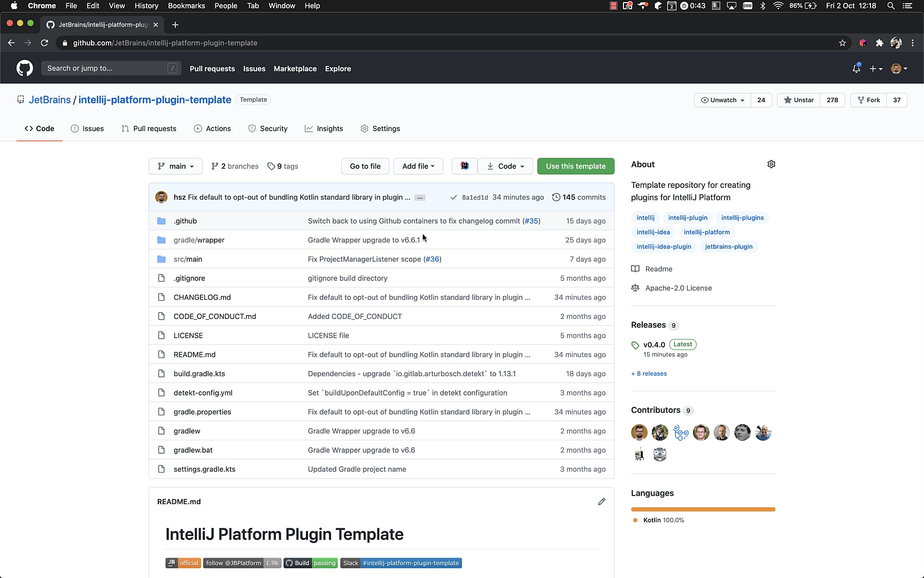Expand the commit message ellipsis
The image size is (924, 578).
click(x=420, y=197)
